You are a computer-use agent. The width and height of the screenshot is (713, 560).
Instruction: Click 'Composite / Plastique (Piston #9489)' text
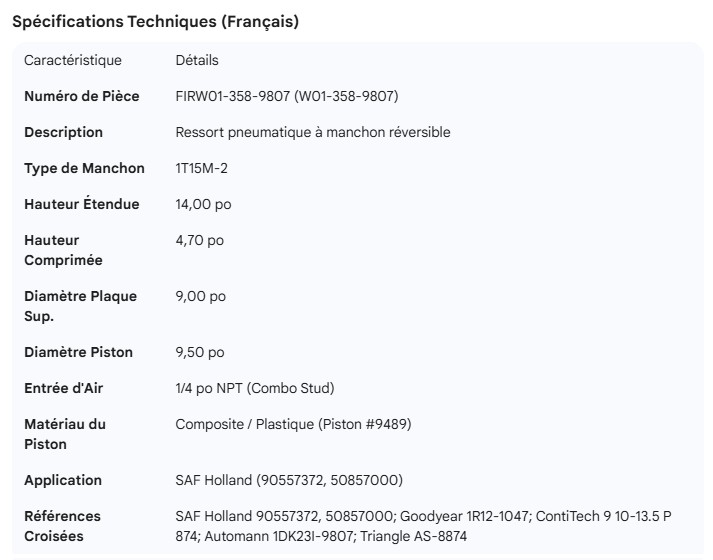(293, 424)
